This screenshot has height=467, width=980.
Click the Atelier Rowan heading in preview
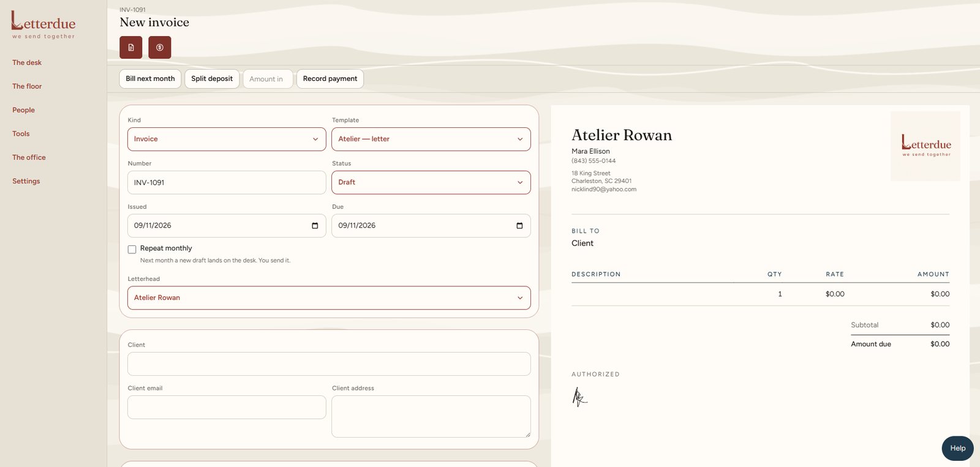tap(622, 135)
